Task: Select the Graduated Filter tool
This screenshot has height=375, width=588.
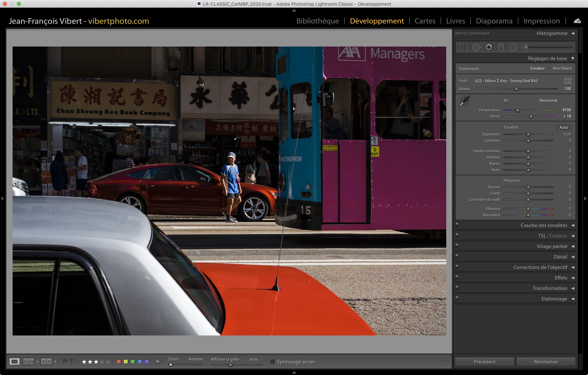Action: point(501,47)
